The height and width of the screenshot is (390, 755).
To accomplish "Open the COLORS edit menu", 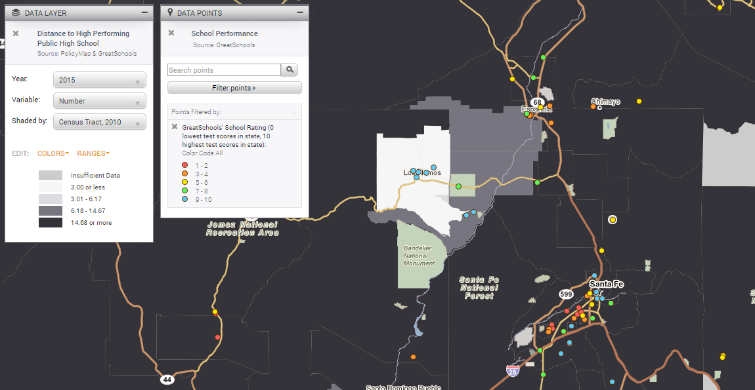I will pyautogui.click(x=53, y=153).
